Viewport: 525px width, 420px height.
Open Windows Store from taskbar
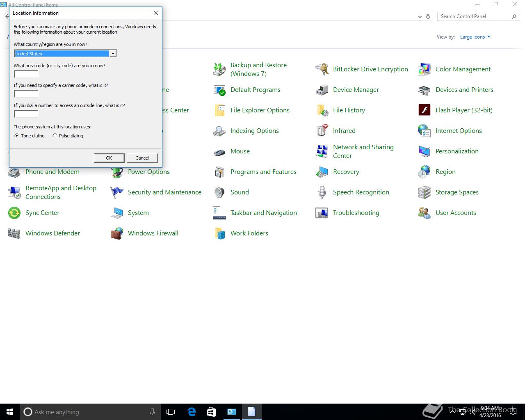pos(211,412)
